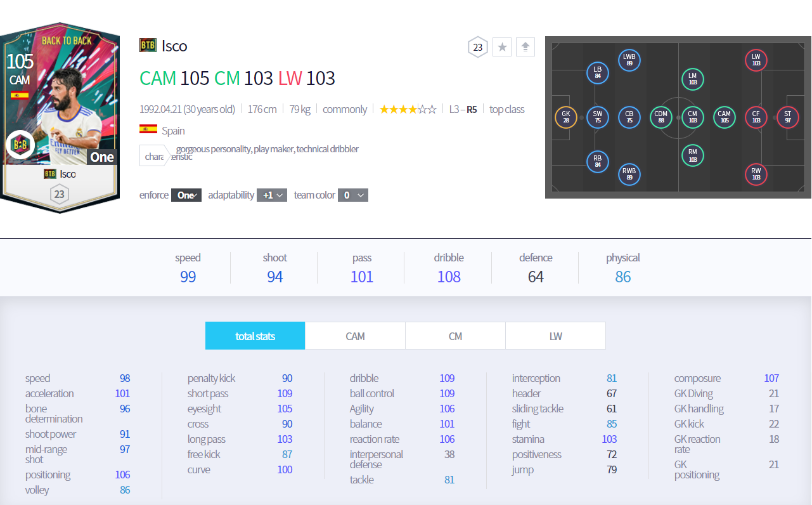Click the Spain flag icon
The image size is (812, 505).
tap(148, 129)
